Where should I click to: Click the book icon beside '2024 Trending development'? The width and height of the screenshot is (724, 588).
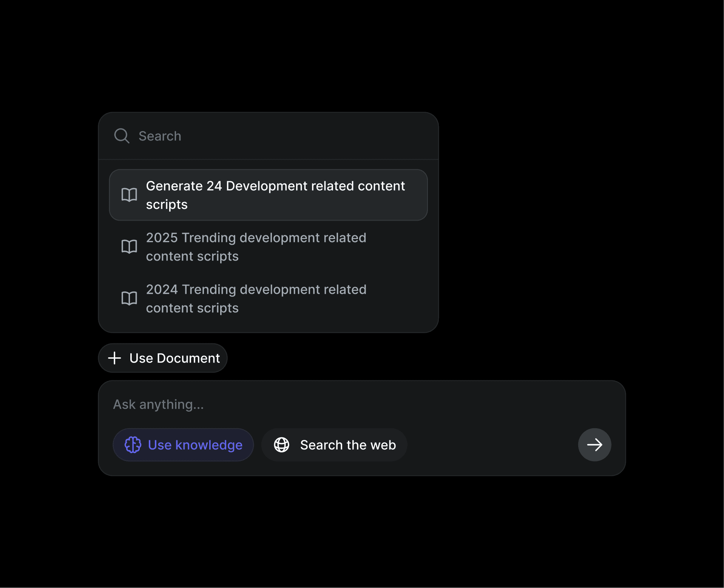click(x=129, y=298)
